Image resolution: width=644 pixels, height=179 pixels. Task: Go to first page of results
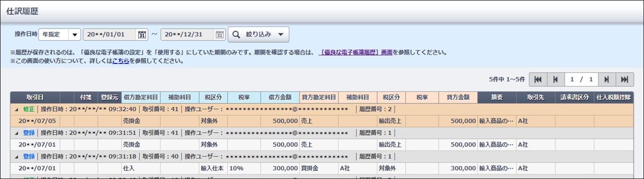[538, 80]
